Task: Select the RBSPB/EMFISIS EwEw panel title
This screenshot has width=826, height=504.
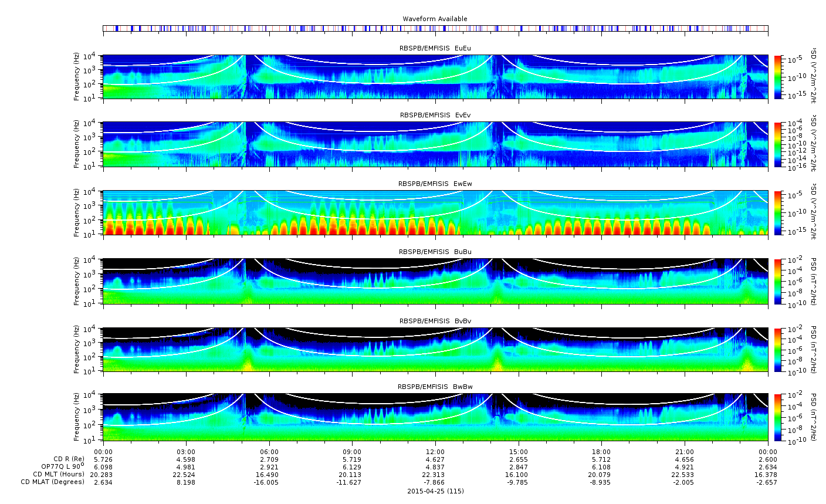Action: coord(435,184)
